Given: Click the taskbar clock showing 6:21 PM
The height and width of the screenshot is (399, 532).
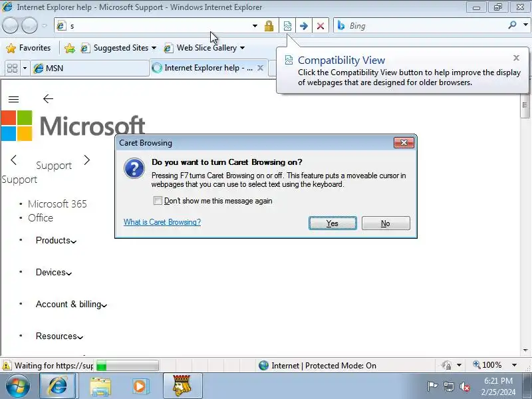Looking at the screenshot, I should coord(498,386).
